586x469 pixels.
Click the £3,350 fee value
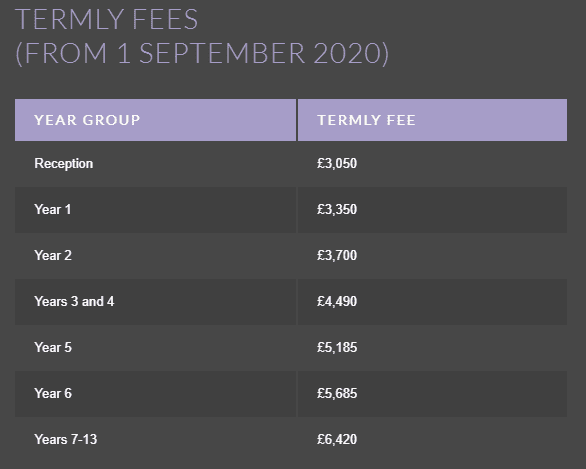pyautogui.click(x=337, y=209)
